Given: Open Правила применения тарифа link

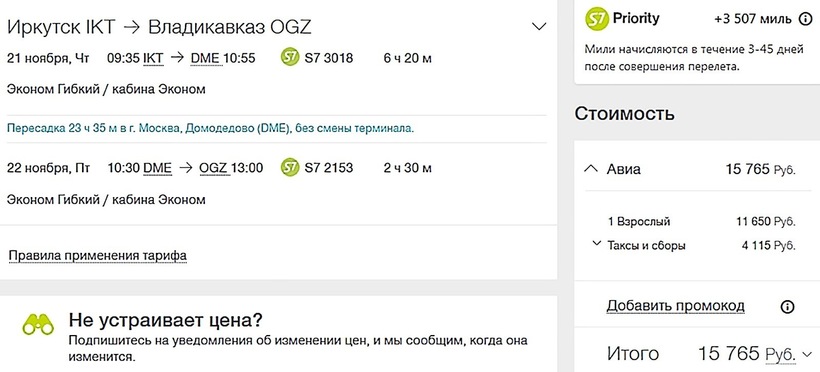Looking at the screenshot, I should 98,256.
